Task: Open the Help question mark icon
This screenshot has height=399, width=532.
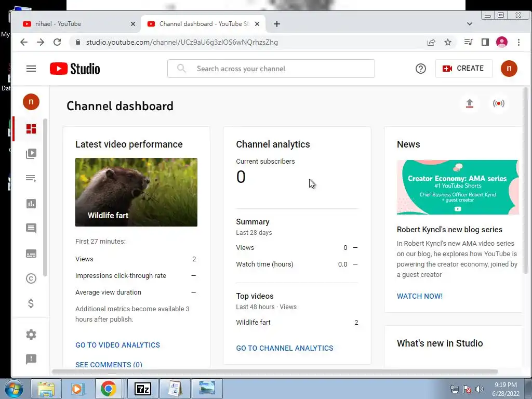Action: pyautogui.click(x=421, y=69)
